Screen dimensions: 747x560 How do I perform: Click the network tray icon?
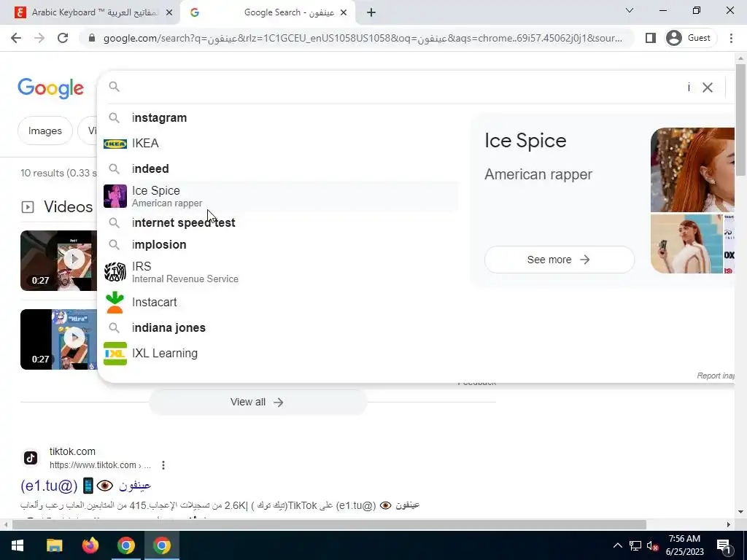(x=635, y=545)
